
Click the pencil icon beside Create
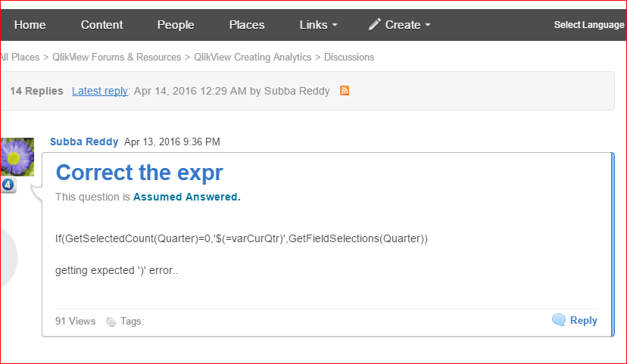click(374, 24)
